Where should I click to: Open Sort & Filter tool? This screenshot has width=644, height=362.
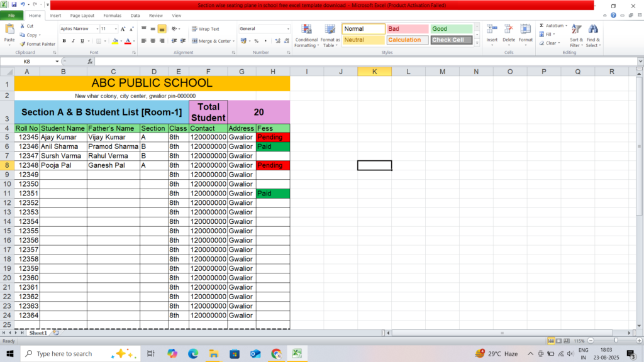576,30
